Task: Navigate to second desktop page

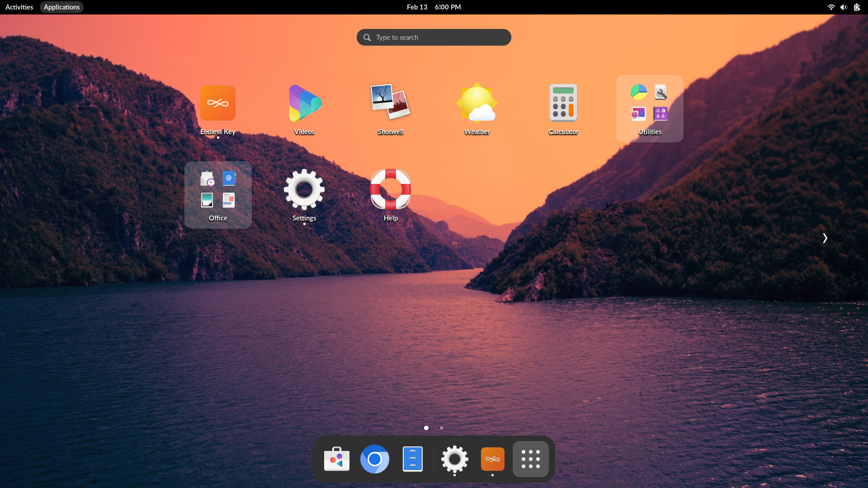Action: (x=442, y=427)
